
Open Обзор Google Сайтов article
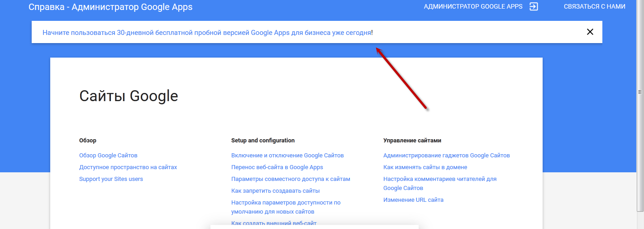click(108, 156)
